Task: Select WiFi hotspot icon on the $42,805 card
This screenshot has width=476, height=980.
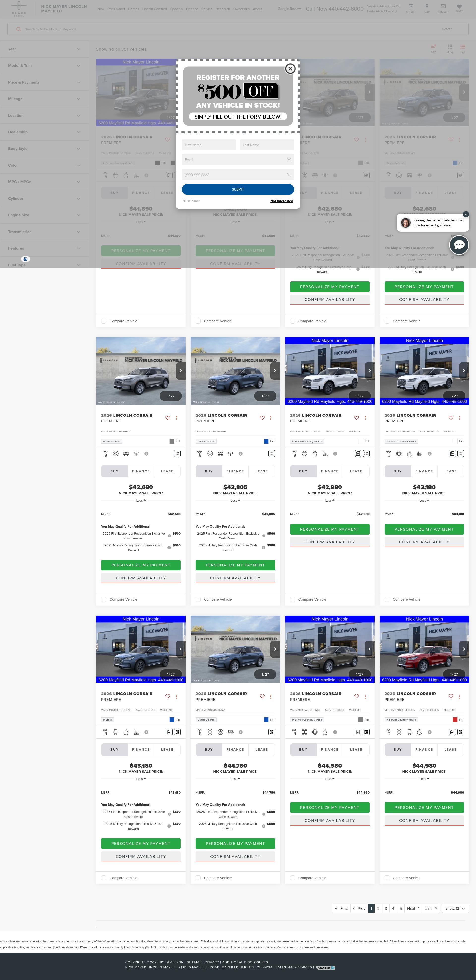Action: click(x=231, y=453)
